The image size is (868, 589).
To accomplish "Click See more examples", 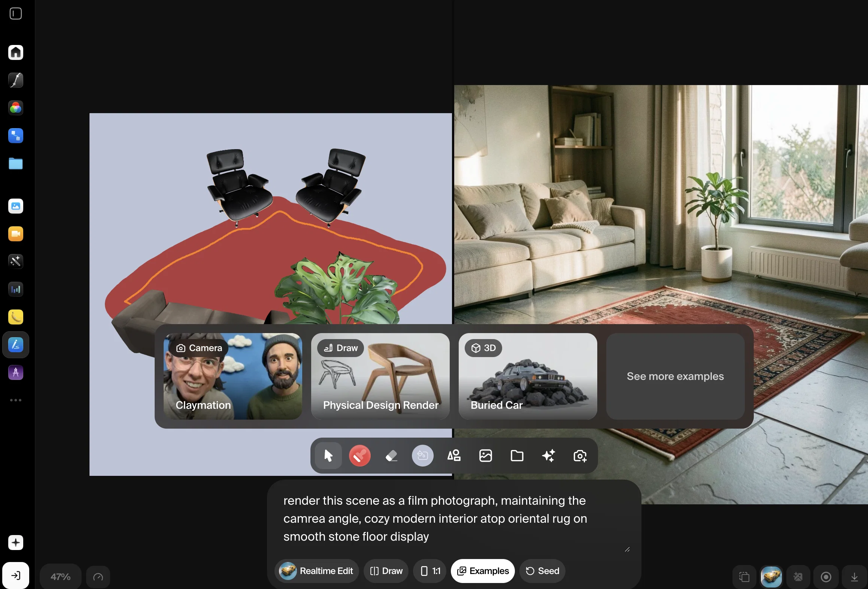I will [675, 376].
